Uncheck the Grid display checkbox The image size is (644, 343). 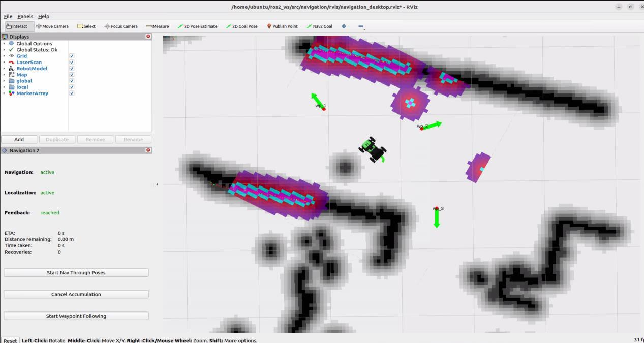coord(72,56)
